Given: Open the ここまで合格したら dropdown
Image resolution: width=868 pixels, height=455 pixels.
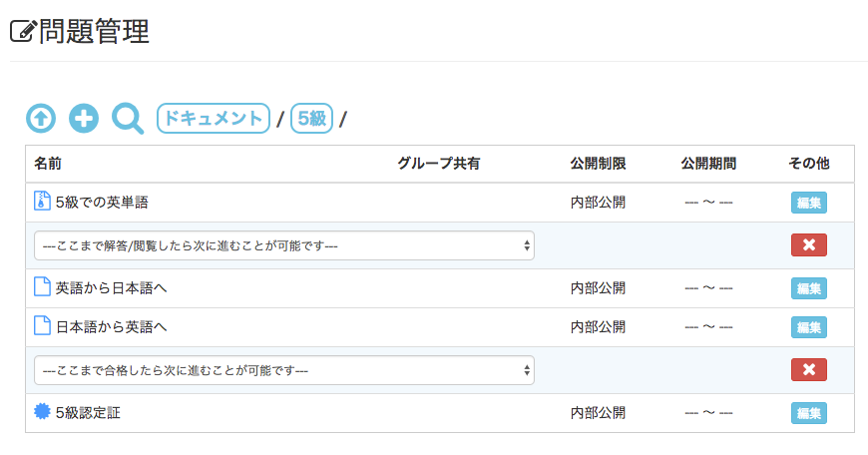Looking at the screenshot, I should point(284,370).
